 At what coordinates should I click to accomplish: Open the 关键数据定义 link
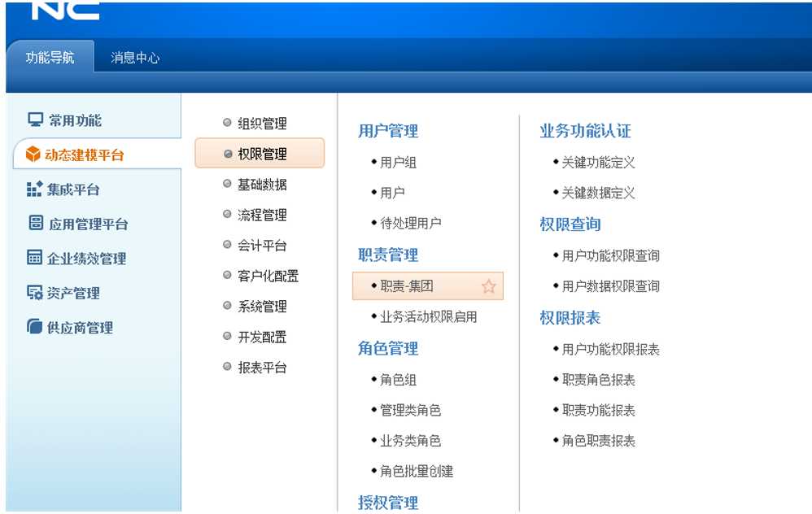(x=598, y=193)
